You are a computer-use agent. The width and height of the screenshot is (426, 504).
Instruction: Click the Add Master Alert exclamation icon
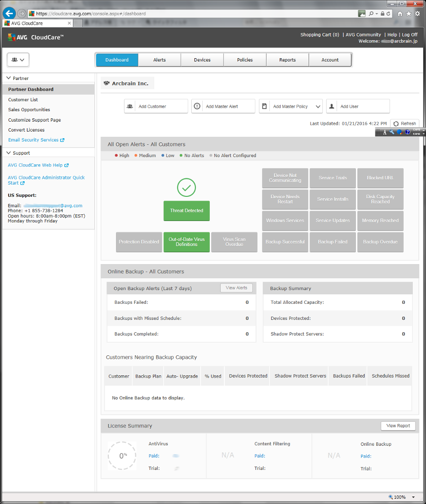(197, 106)
